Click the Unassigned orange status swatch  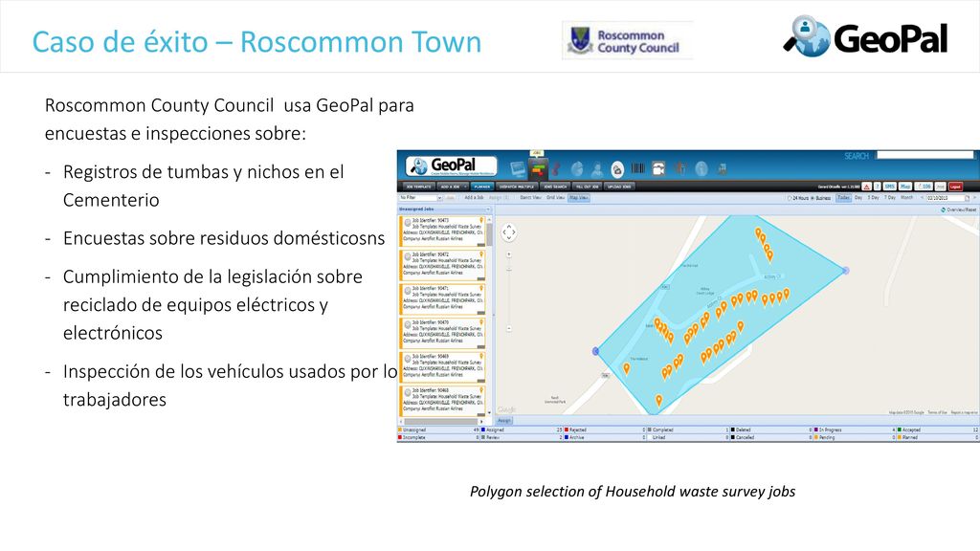(400, 430)
